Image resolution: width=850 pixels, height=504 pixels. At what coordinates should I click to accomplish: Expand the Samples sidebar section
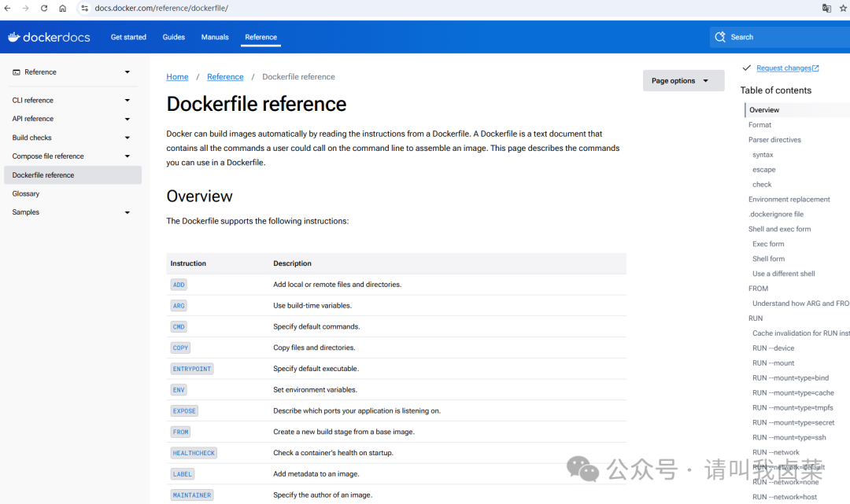click(127, 212)
